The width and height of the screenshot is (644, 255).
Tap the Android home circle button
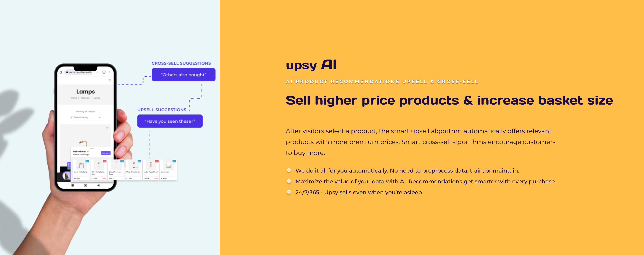point(85,185)
